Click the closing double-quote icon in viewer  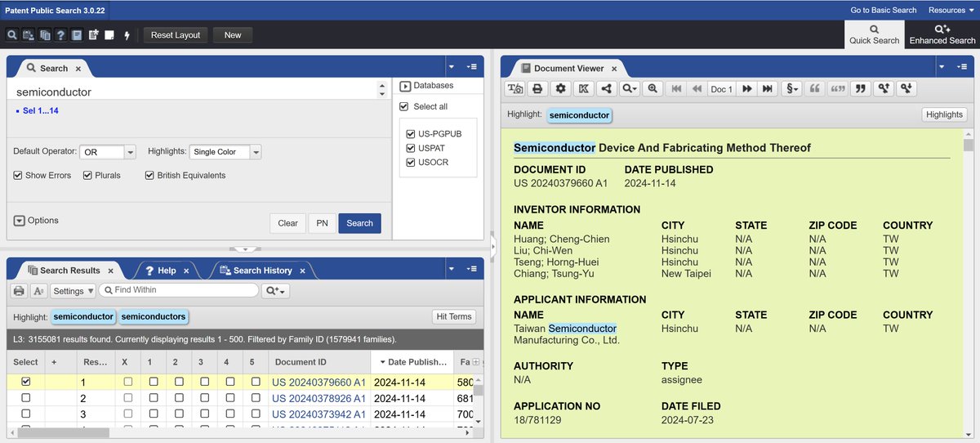(859, 88)
